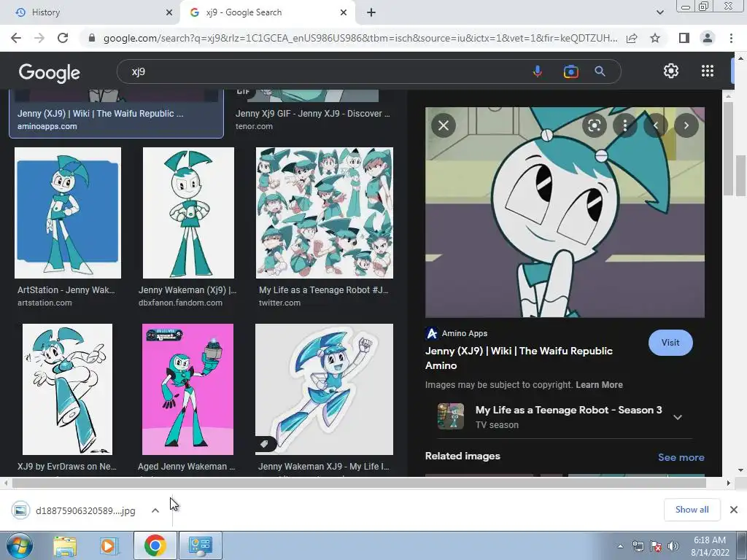Open preview panel more options menu
This screenshot has width=747, height=560.
[x=625, y=125]
